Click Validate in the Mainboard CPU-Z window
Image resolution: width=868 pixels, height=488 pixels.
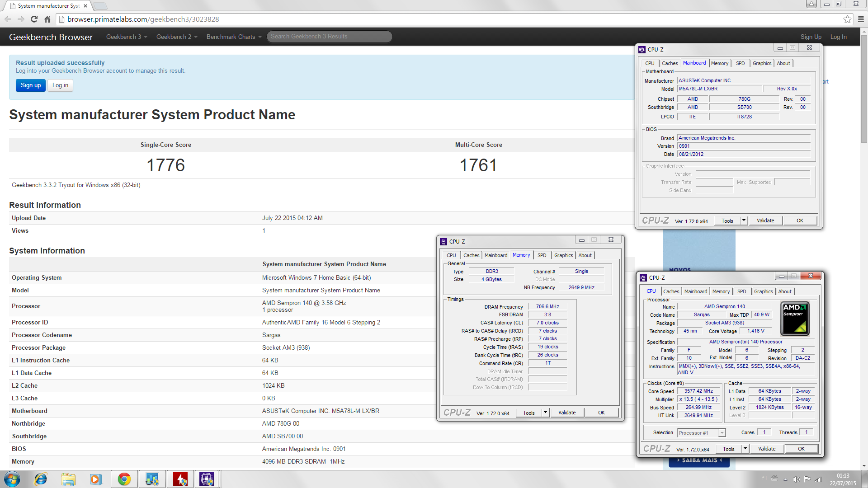pyautogui.click(x=765, y=221)
